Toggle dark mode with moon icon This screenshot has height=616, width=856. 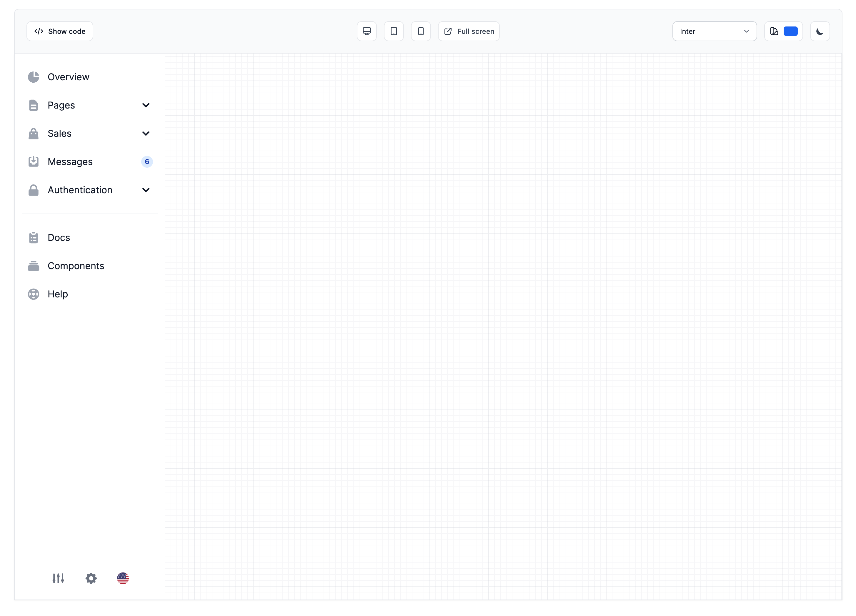[820, 31]
